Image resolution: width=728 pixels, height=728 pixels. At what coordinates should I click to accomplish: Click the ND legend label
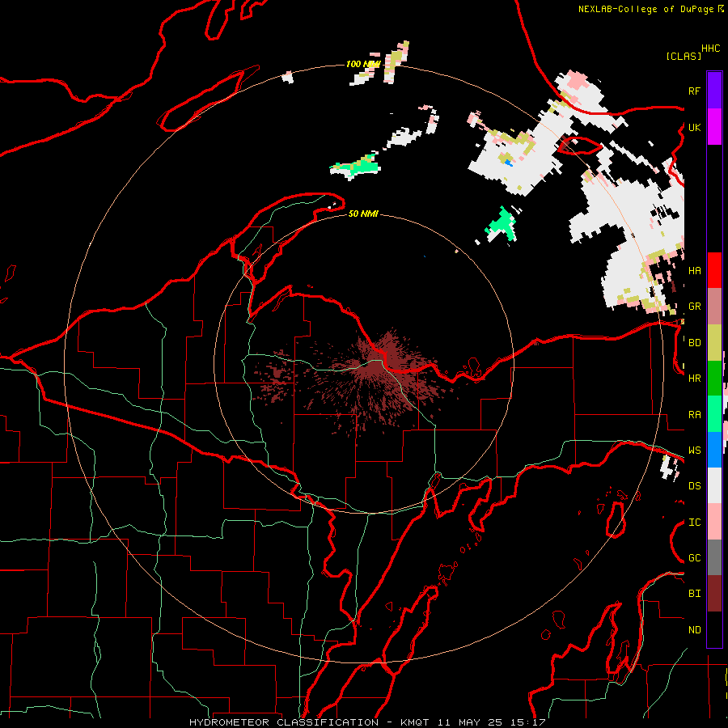(694, 630)
